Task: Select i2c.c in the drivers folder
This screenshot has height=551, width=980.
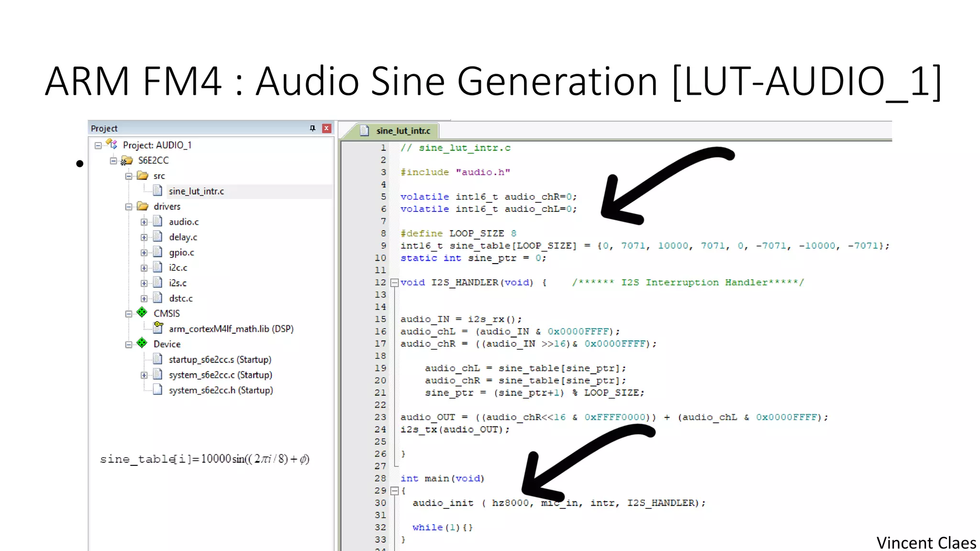Action: point(178,268)
